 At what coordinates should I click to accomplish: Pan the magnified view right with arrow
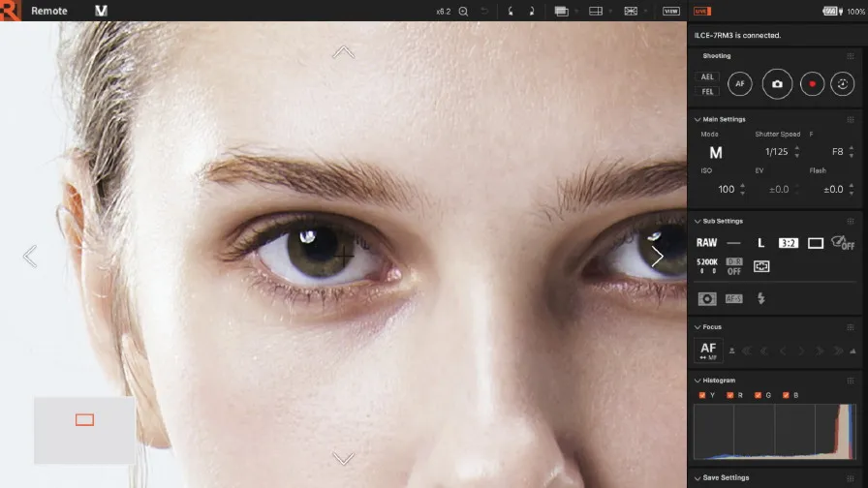pyautogui.click(x=658, y=257)
